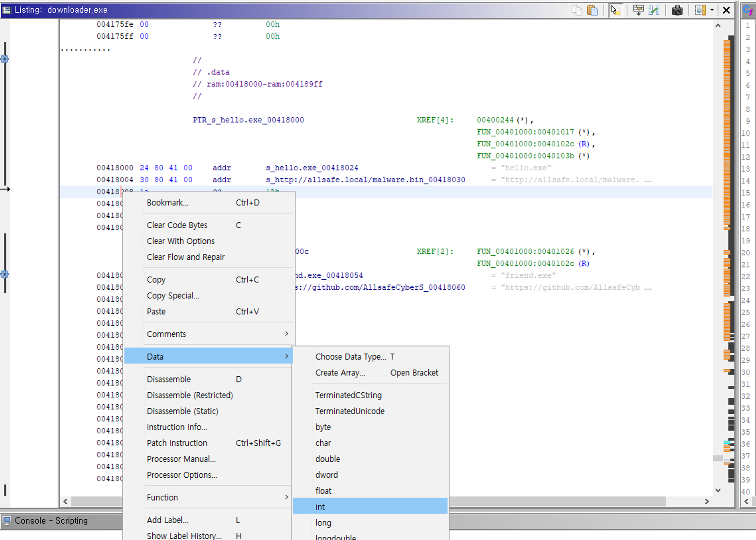Click vertical scrollbar up arrow in listing

pyautogui.click(x=718, y=26)
